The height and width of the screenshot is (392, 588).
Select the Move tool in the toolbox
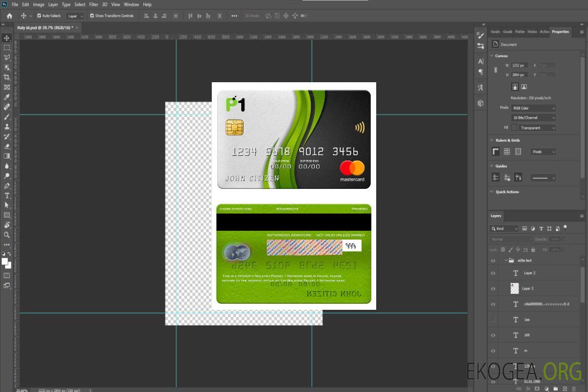[7, 38]
